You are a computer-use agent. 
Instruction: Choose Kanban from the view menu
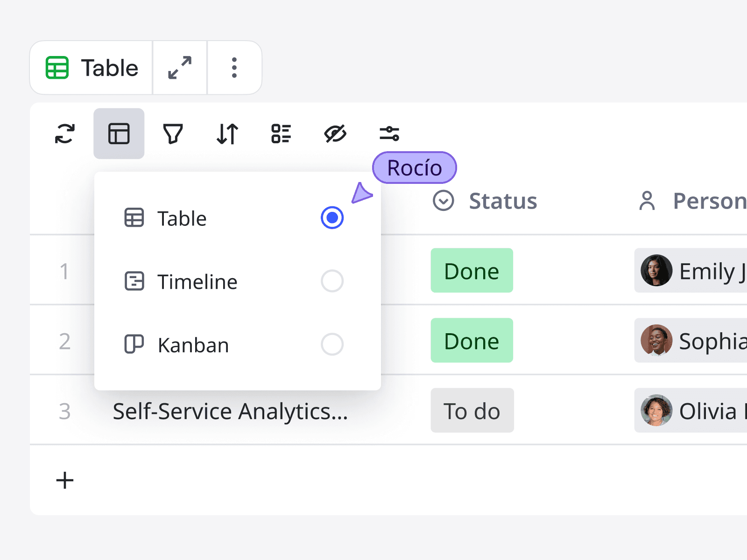coord(193,345)
